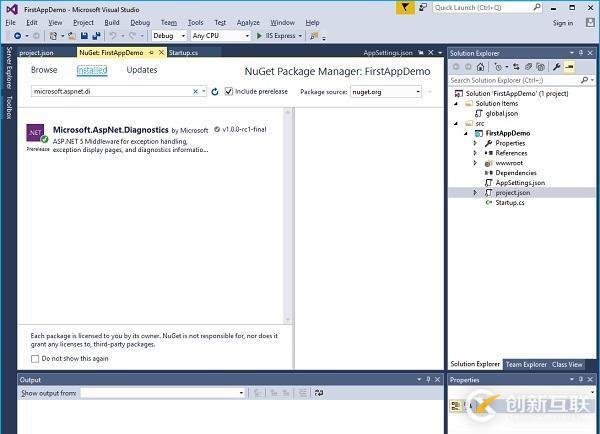Collapse the FirstAppDemo project node

pos(466,134)
